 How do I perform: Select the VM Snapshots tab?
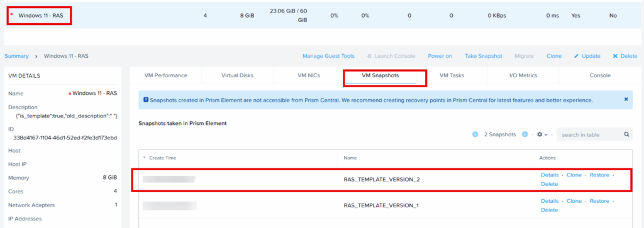pos(380,75)
